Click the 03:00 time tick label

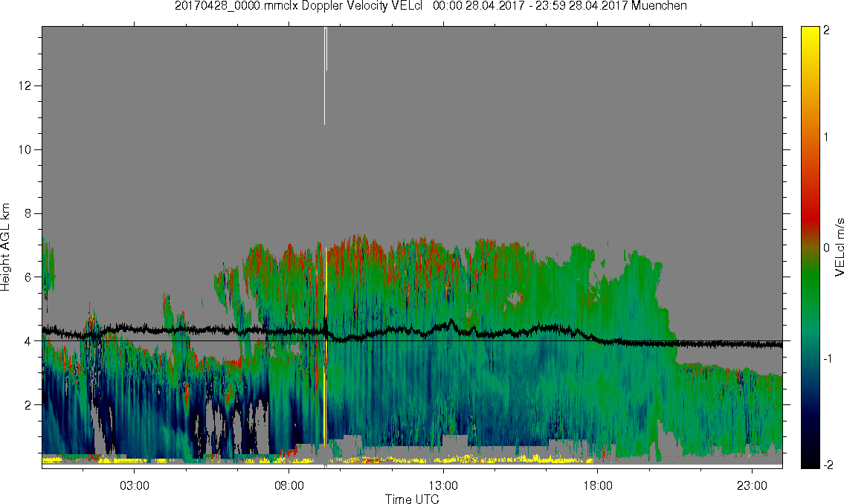tap(134, 485)
